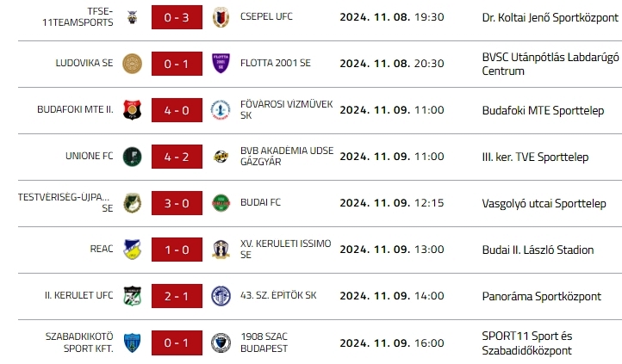Click the Fővárosi Vízművek SK crest
This screenshot has height=364, width=622.
pos(221,110)
